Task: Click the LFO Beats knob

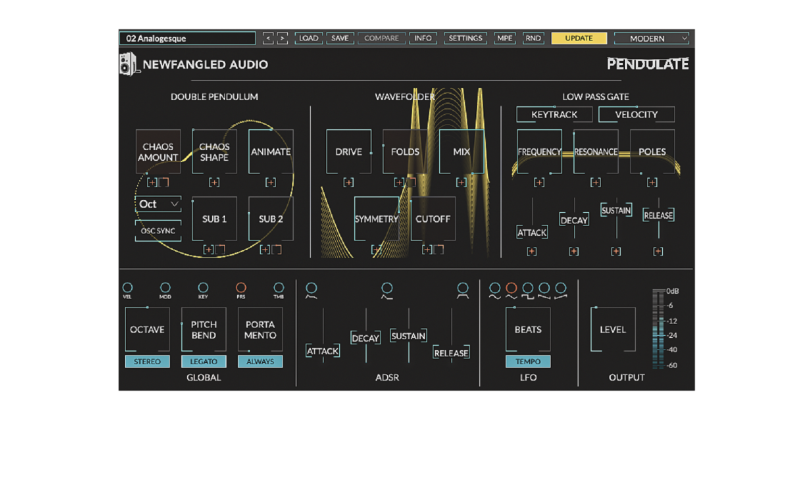Action: point(528,330)
